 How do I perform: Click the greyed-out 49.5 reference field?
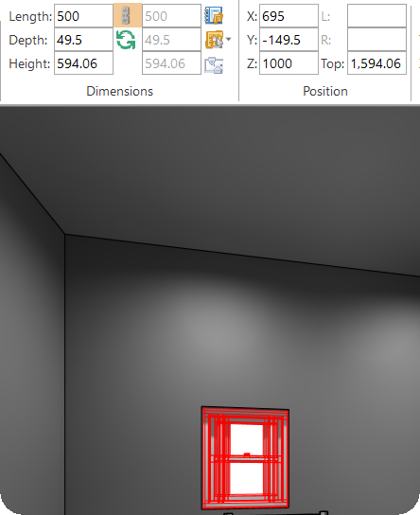point(171,40)
